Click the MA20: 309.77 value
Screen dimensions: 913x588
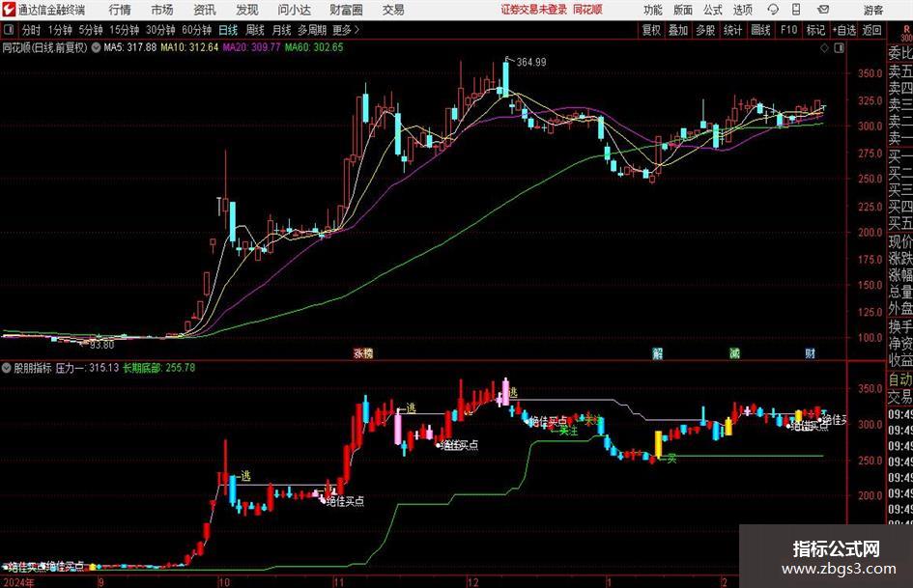click(251, 47)
